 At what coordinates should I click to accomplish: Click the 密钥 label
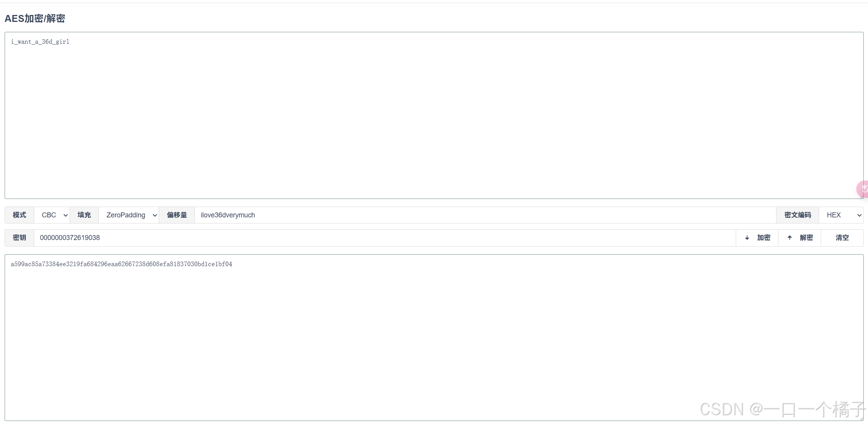click(x=19, y=238)
